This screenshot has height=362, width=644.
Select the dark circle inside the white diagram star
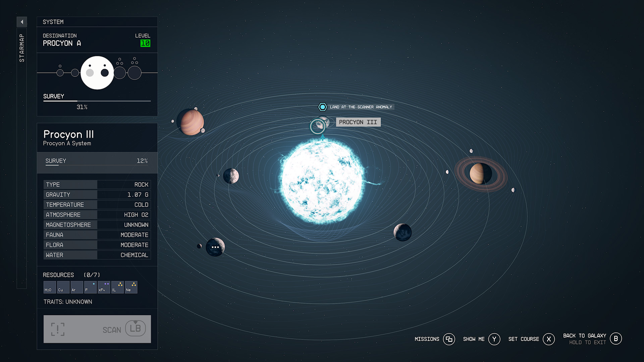pyautogui.click(x=105, y=73)
